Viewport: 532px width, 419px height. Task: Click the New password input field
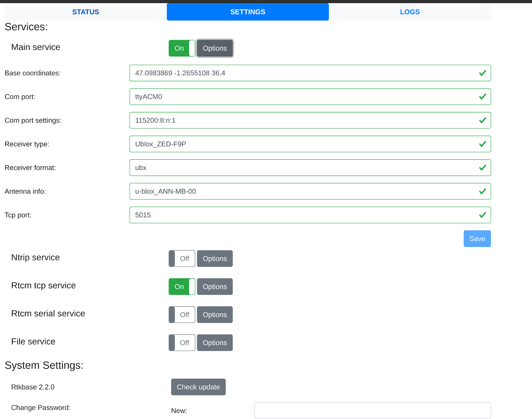click(x=372, y=411)
